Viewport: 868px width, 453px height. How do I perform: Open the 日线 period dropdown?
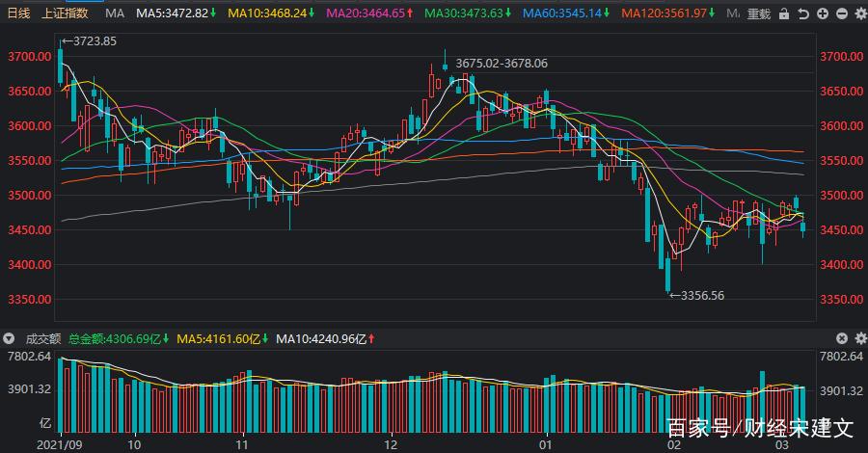tap(18, 13)
